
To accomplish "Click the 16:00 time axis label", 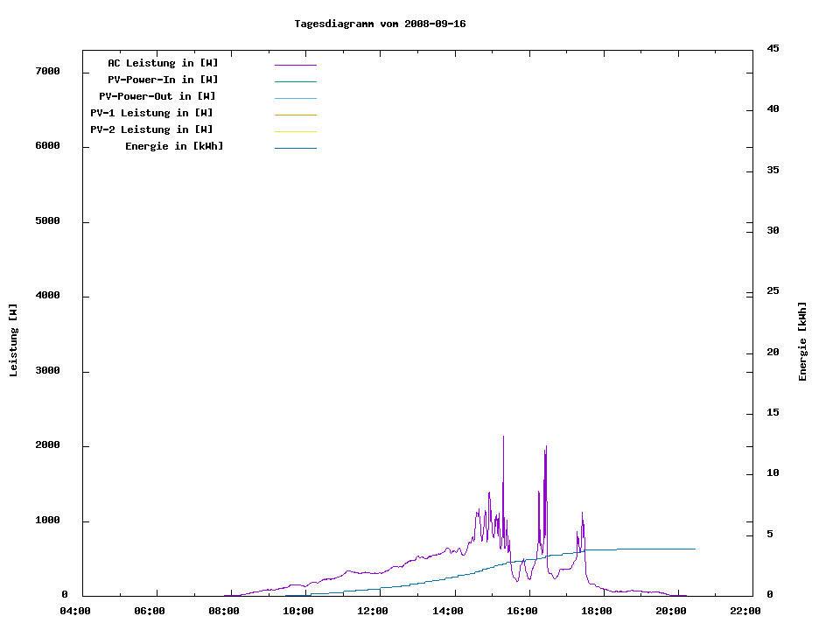I will (522, 611).
